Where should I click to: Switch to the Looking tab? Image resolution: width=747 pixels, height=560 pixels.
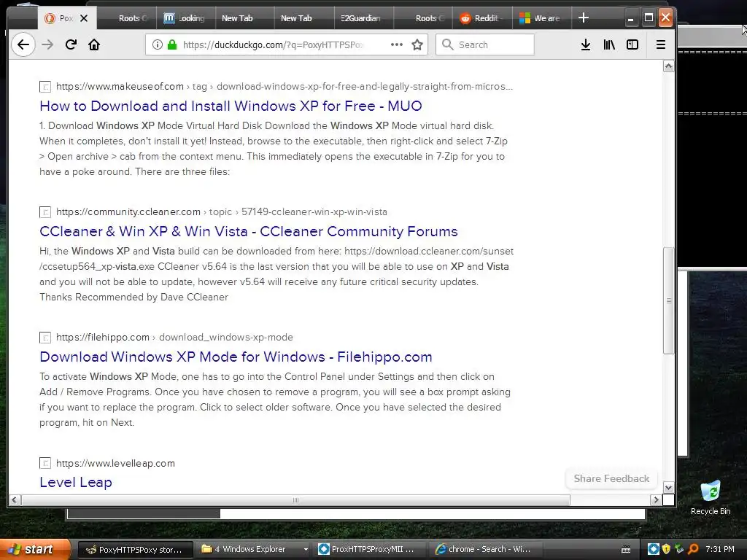(185, 18)
